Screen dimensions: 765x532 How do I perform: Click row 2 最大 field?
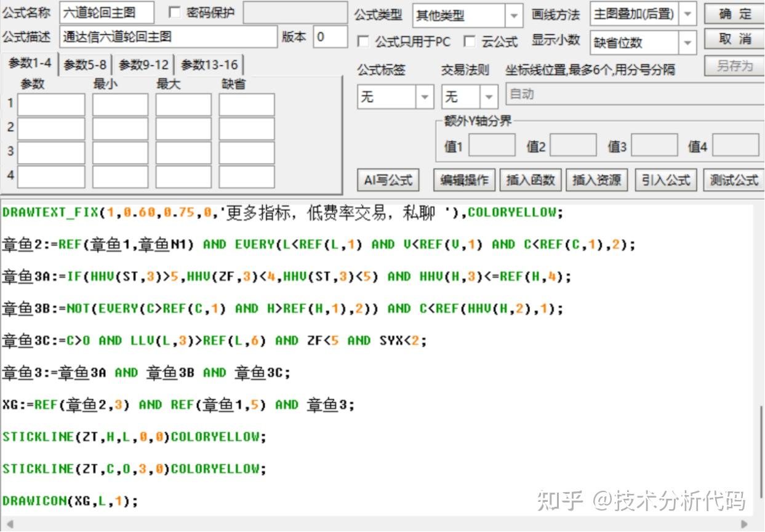pos(183,129)
